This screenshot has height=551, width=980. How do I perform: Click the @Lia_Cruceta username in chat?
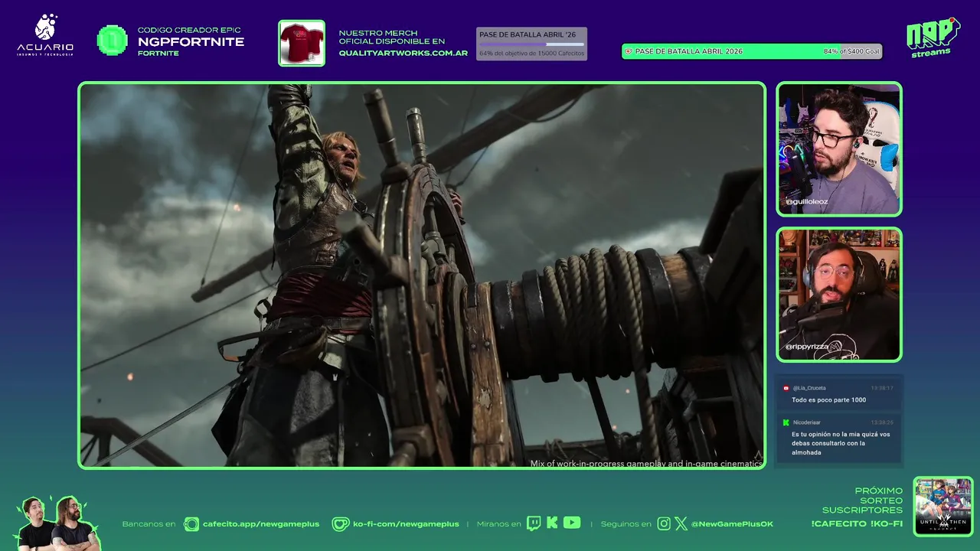point(809,388)
